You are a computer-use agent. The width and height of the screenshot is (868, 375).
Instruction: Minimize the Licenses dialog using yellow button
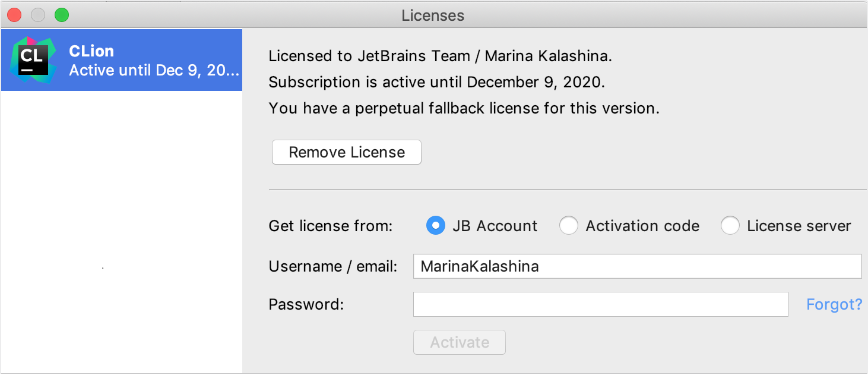pyautogui.click(x=38, y=15)
